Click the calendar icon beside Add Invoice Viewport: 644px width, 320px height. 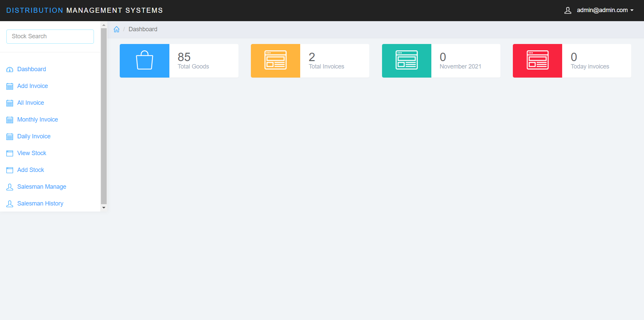tap(10, 86)
